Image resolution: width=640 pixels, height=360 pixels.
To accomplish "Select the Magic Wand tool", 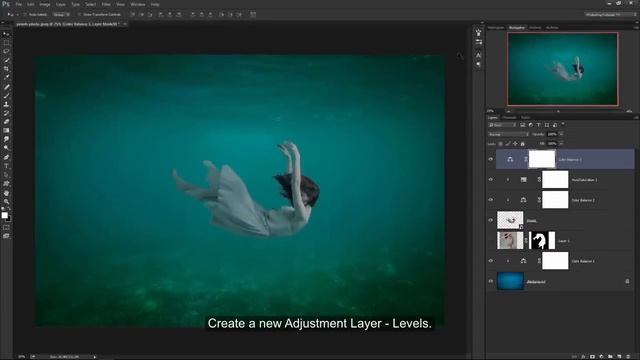I will click(x=6, y=60).
